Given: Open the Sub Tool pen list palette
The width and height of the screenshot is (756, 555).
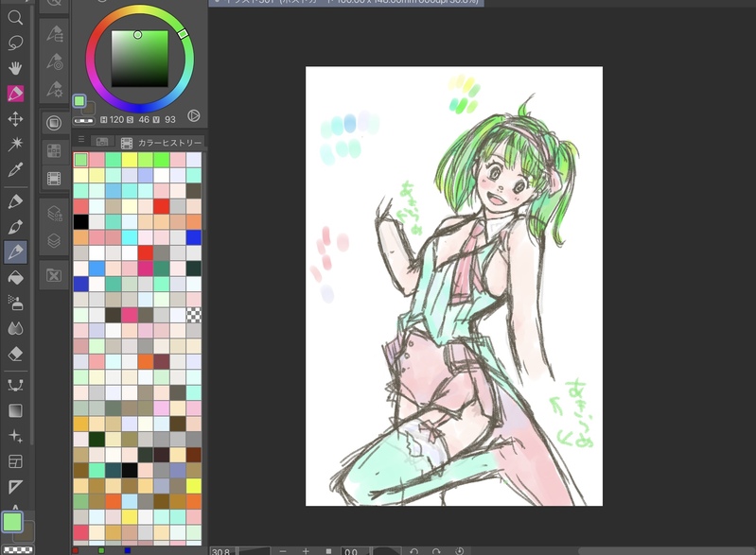Looking at the screenshot, I should pyautogui.click(x=55, y=34).
